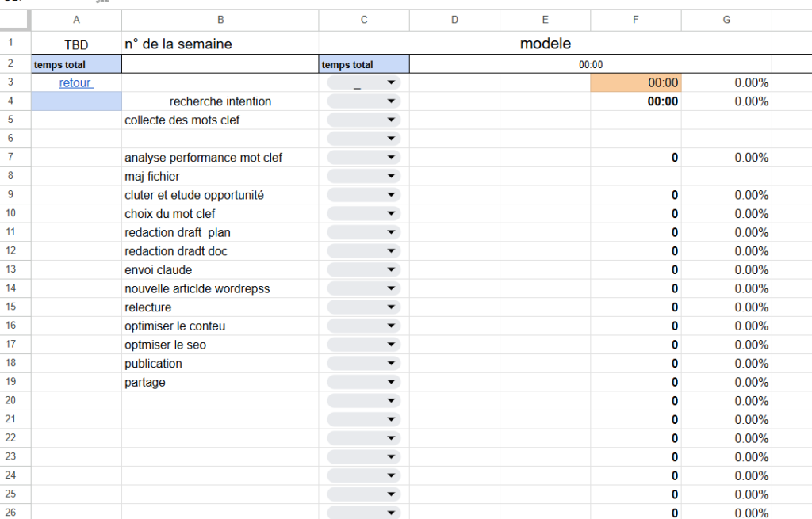Viewport: 812px width, 519px height.
Task: Open dropdown for collecte des mots clef
Action: coord(363,120)
